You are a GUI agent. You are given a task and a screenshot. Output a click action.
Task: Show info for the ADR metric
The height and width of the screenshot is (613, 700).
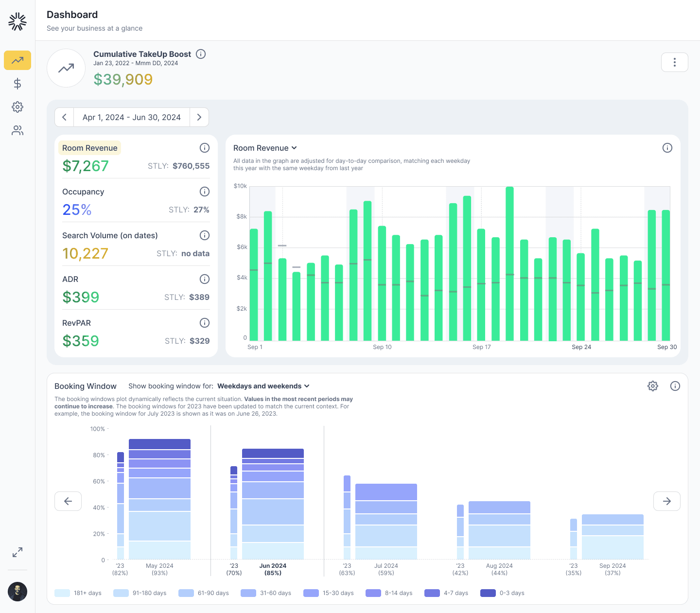tap(205, 279)
